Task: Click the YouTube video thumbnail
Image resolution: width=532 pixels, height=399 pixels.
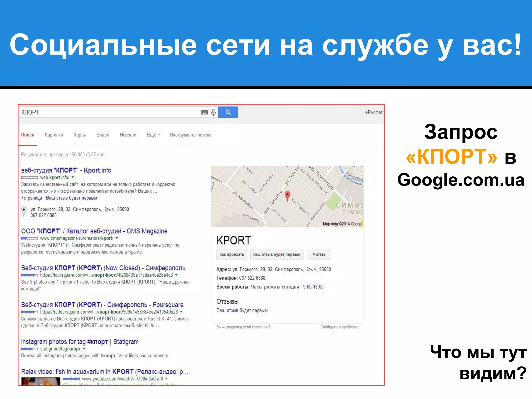Action: 41,381
